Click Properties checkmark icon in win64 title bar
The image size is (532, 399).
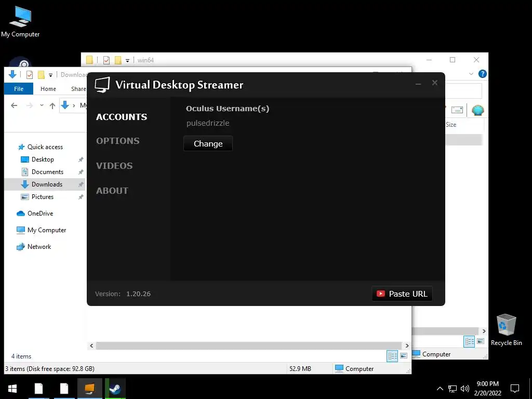[x=107, y=60]
